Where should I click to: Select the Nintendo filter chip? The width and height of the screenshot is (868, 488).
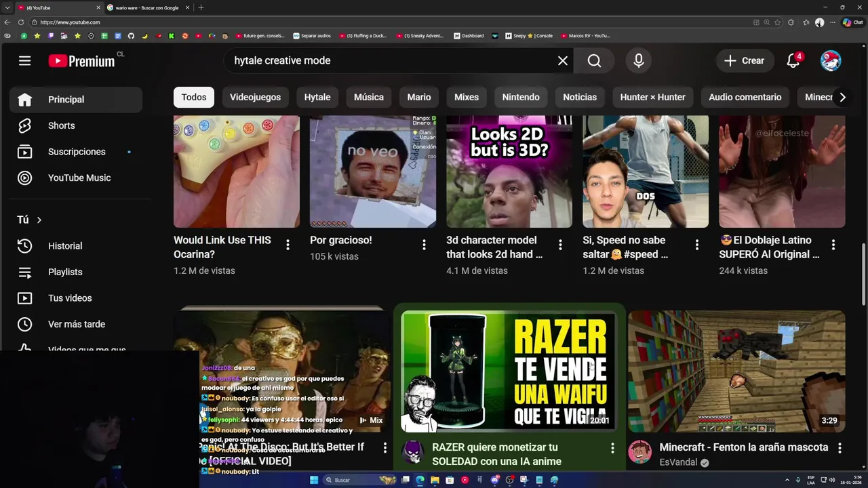(521, 97)
